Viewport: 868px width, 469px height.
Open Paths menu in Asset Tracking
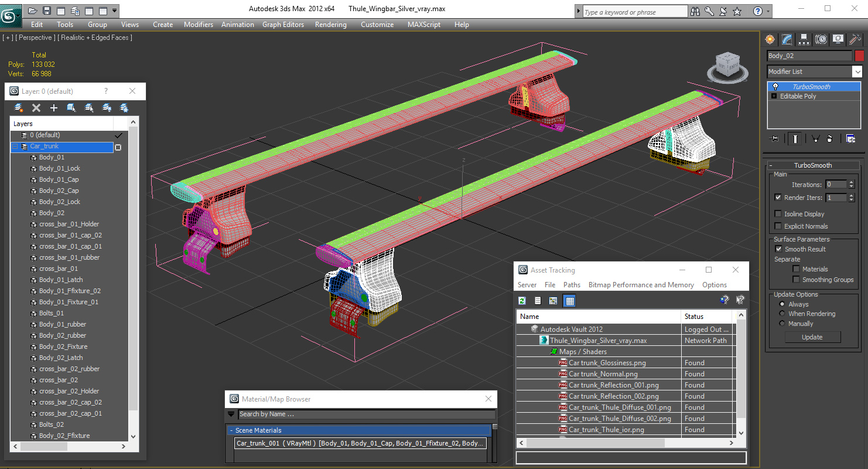coord(572,285)
